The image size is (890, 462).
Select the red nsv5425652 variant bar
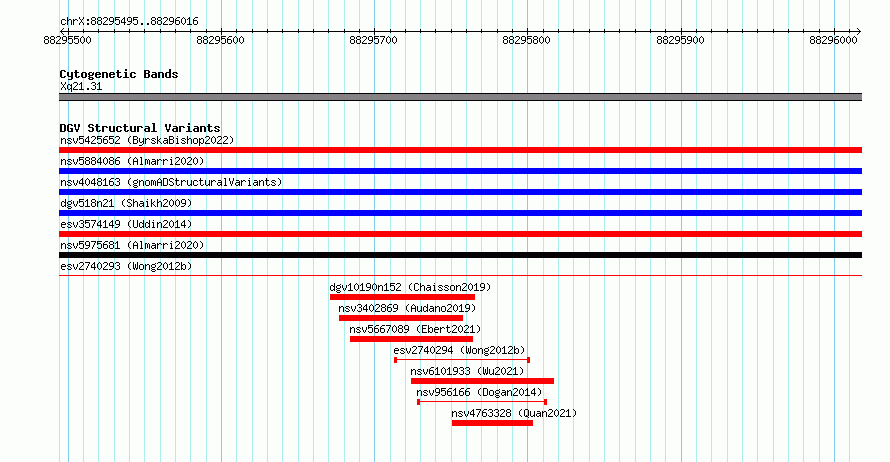(x=460, y=150)
